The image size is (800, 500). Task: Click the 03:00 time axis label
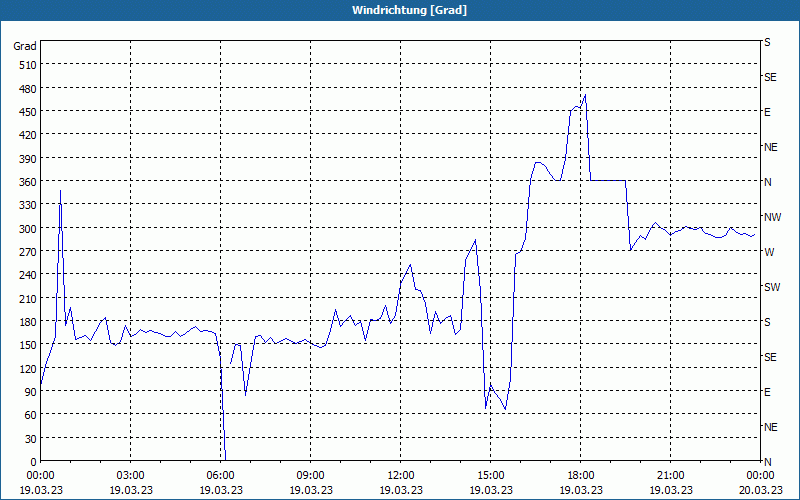pyautogui.click(x=131, y=476)
